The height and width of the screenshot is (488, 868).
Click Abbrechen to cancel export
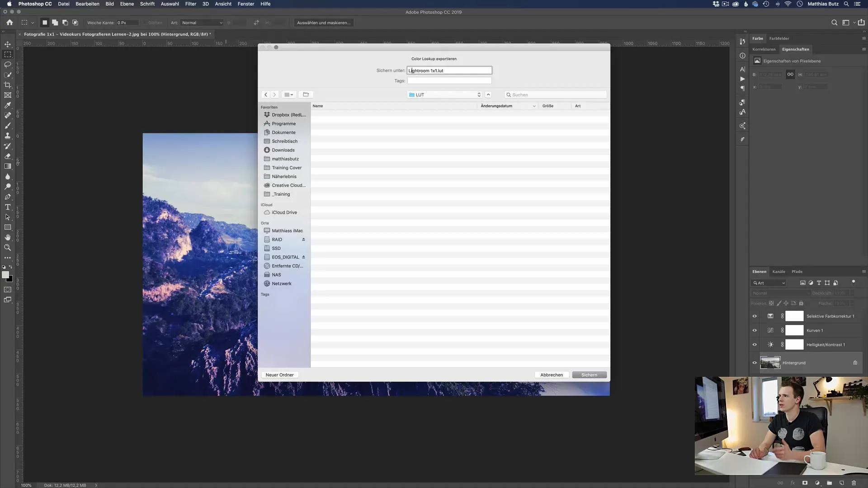(x=551, y=374)
